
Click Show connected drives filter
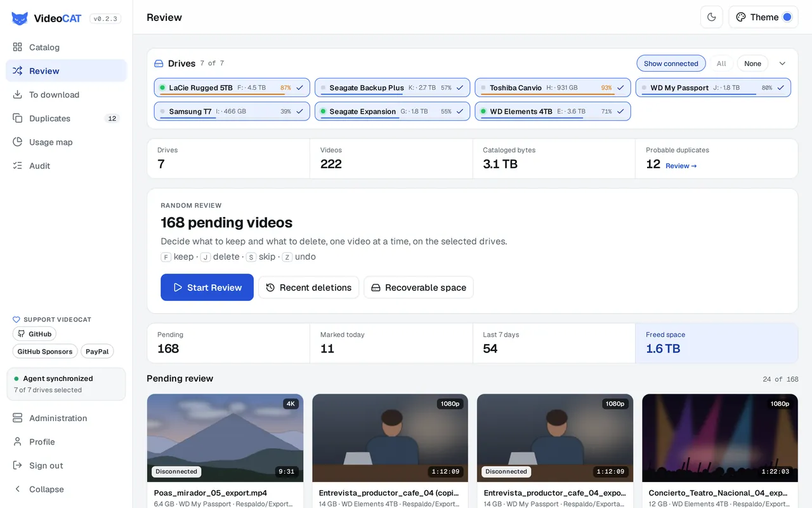click(671, 63)
